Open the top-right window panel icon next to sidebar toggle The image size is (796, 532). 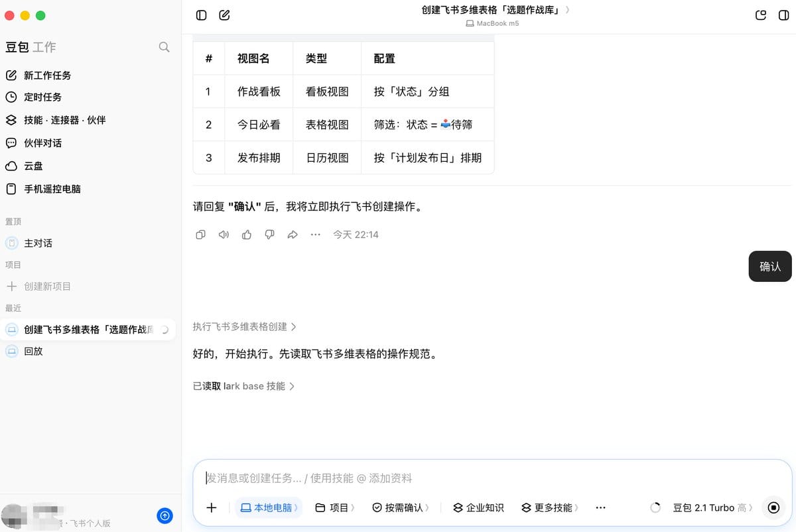761,15
